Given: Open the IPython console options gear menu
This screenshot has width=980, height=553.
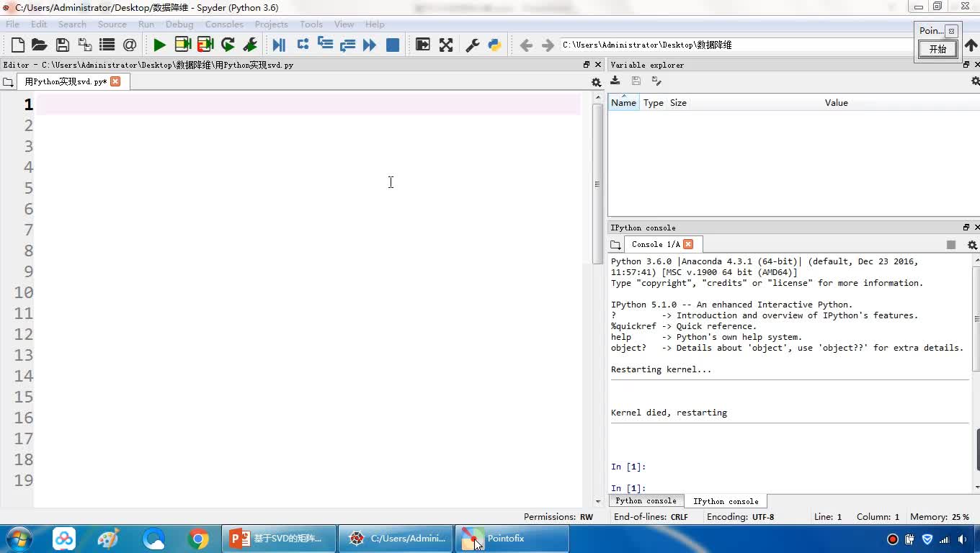Looking at the screenshot, I should pyautogui.click(x=972, y=245).
